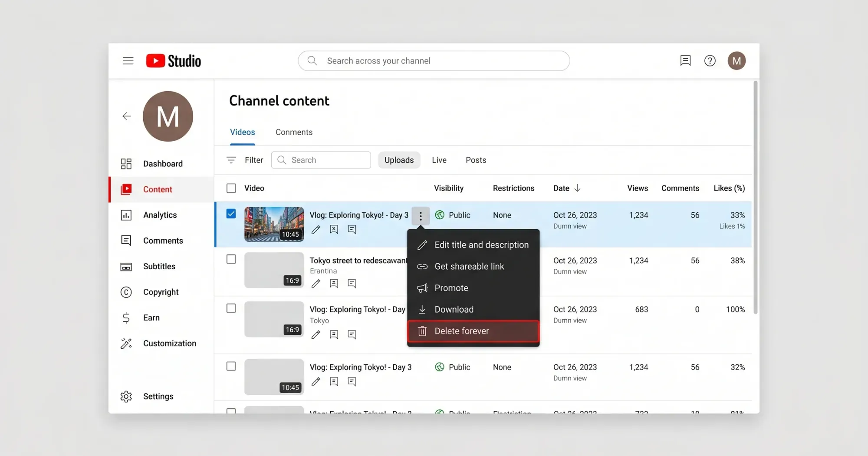Open the Filter icon above video list
This screenshot has width=868, height=456.
coord(231,160)
